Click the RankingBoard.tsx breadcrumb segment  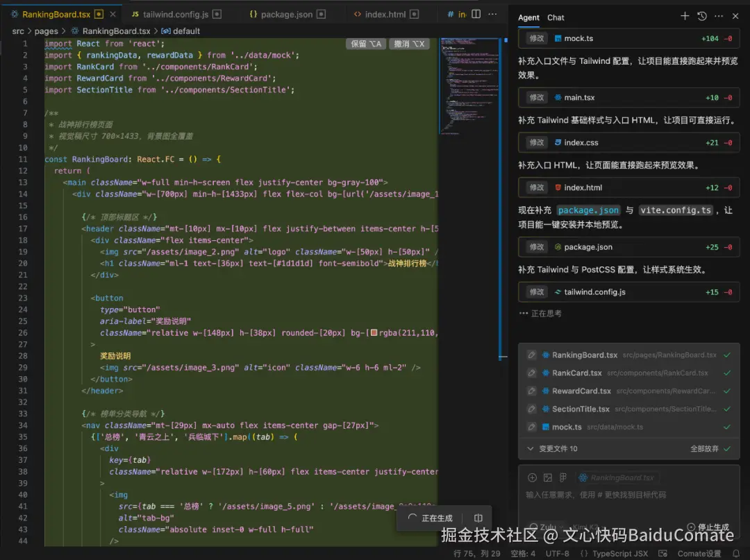coord(110,31)
